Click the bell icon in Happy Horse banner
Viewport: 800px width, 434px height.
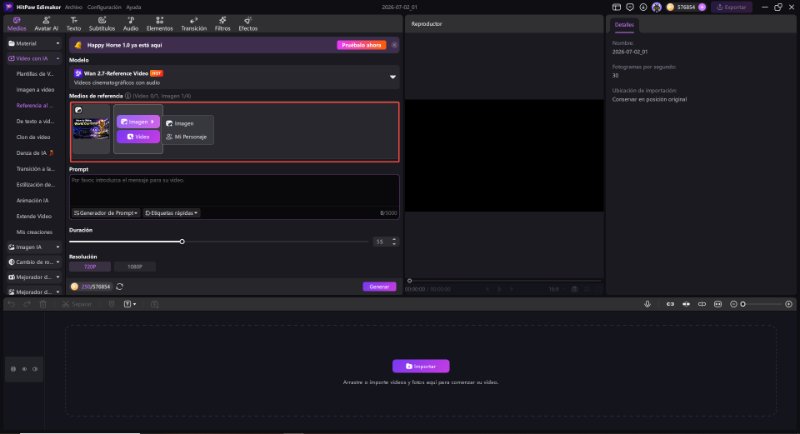[78, 45]
